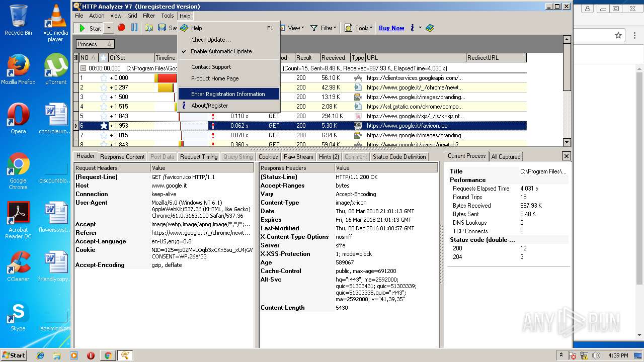Switch to the Cookies tab

click(x=268, y=157)
